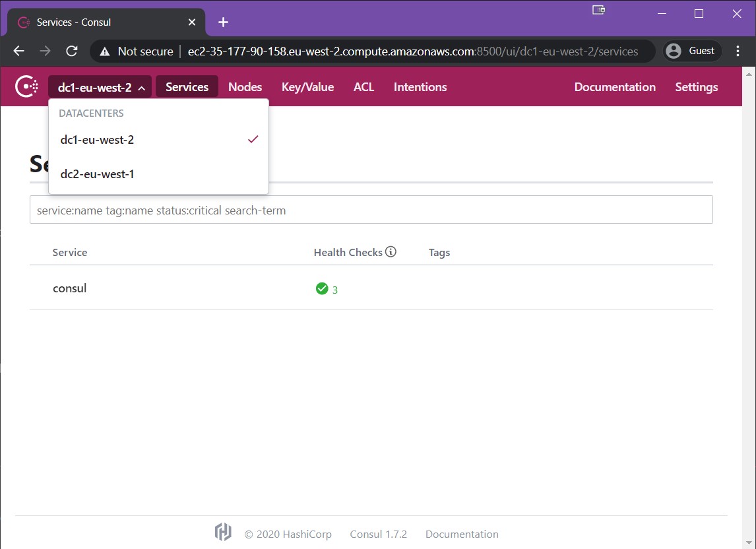Open the Guest profile button

pyautogui.click(x=692, y=51)
